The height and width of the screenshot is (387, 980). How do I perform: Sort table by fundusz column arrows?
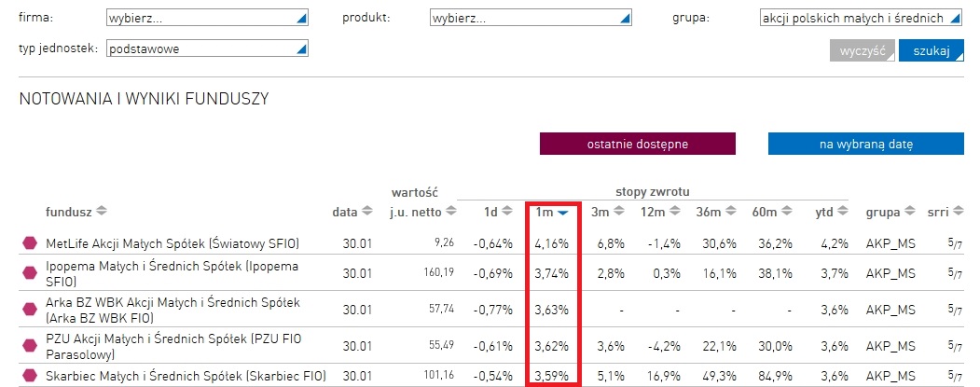pyautogui.click(x=102, y=212)
